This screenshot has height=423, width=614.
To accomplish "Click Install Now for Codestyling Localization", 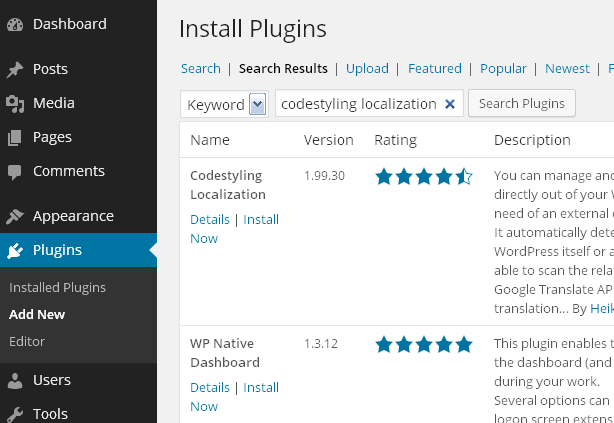I will click(261, 219).
